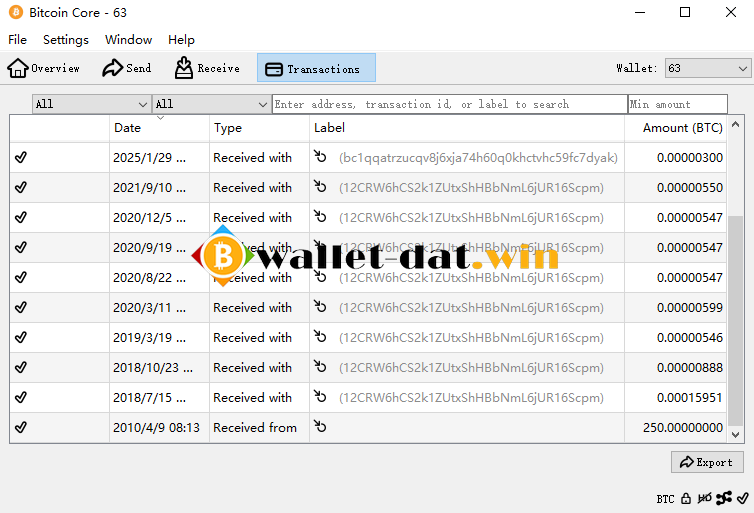Select the 2025/1/29 date cell

coord(159,158)
